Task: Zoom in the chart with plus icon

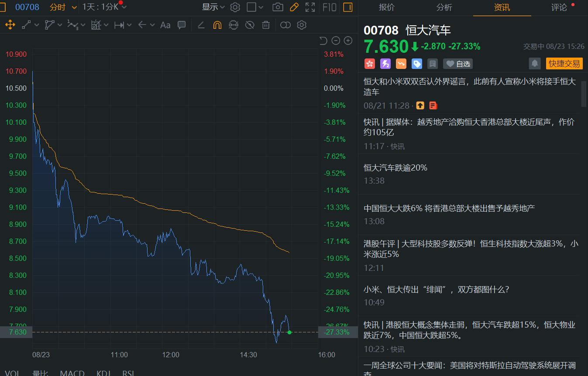Action: click(348, 41)
